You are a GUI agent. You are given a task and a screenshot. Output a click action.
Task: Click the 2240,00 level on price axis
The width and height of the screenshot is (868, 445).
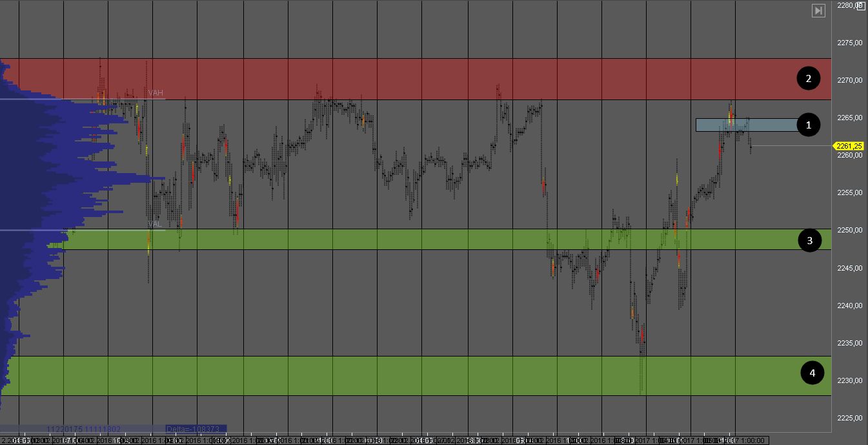849,305
